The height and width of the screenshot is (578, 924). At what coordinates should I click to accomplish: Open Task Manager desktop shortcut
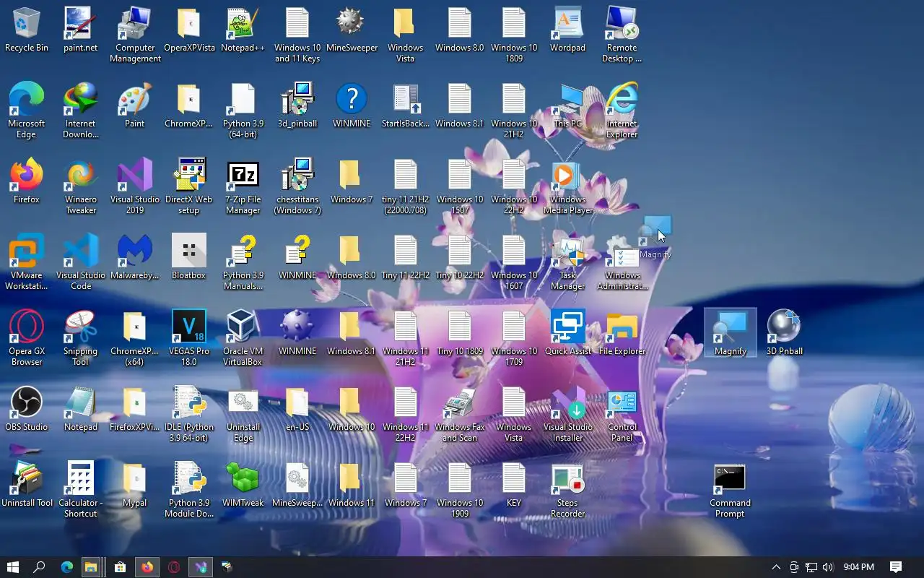[568, 262]
